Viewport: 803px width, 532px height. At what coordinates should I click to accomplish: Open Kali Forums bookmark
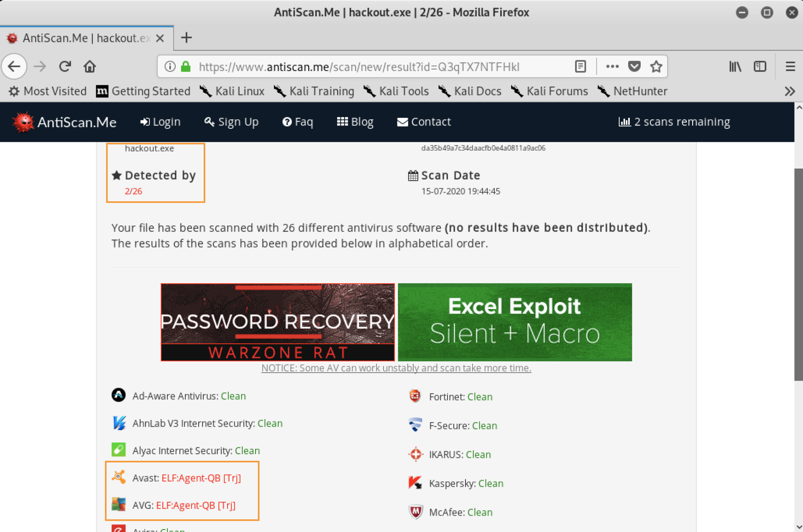pos(550,91)
